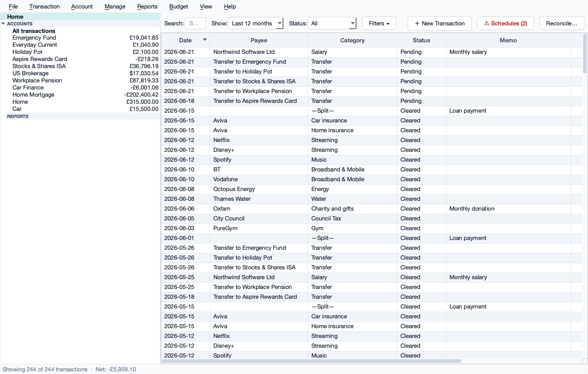Open the Reports menu
The width and height of the screenshot is (588, 374).
147,7
